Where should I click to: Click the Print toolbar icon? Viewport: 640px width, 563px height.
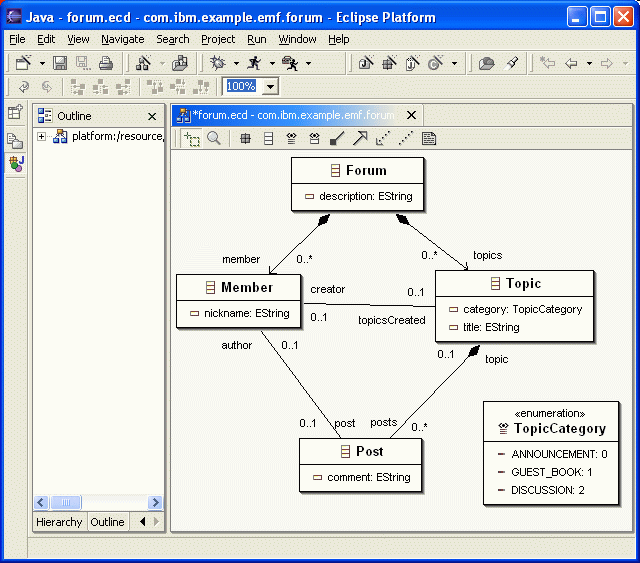(x=106, y=63)
